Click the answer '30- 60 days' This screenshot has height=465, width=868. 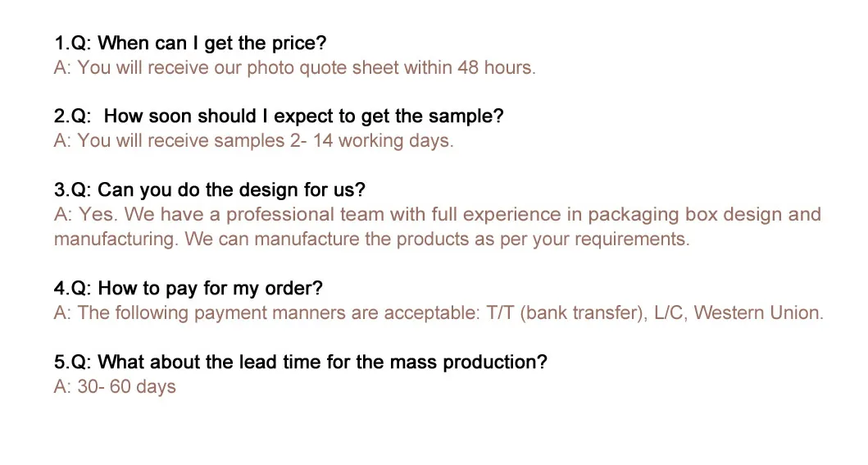click(x=127, y=387)
